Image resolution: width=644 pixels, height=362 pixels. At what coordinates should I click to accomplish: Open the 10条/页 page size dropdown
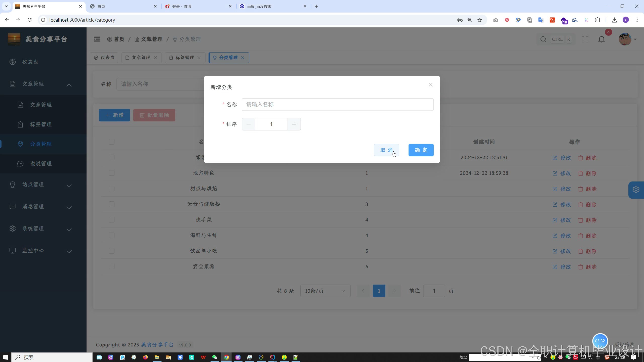coord(325,291)
